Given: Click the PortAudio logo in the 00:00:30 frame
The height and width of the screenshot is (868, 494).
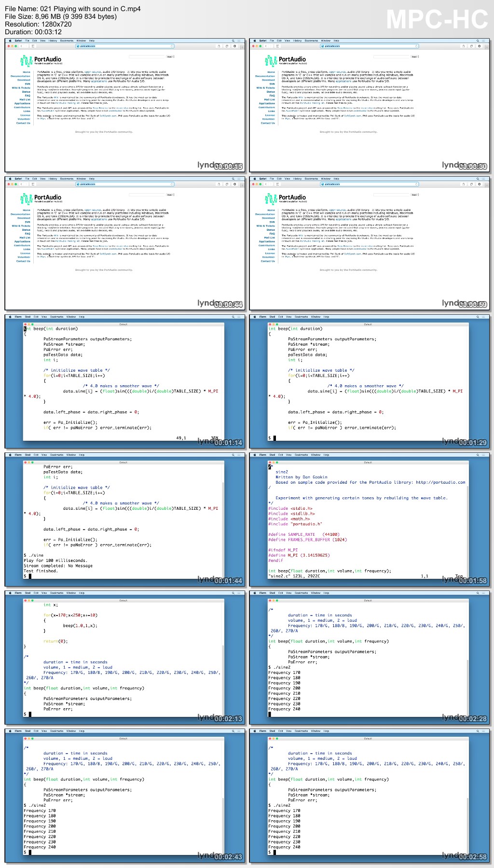Looking at the screenshot, I should tap(286, 60).
